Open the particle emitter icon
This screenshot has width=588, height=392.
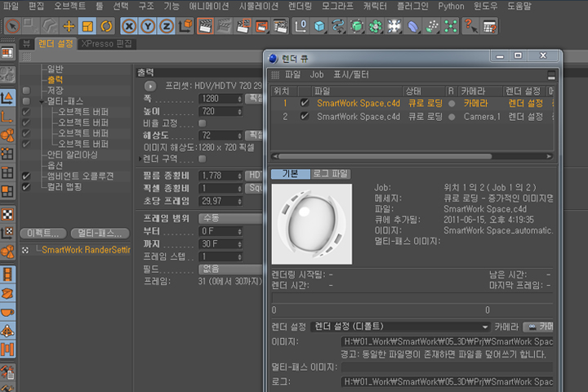point(432,26)
